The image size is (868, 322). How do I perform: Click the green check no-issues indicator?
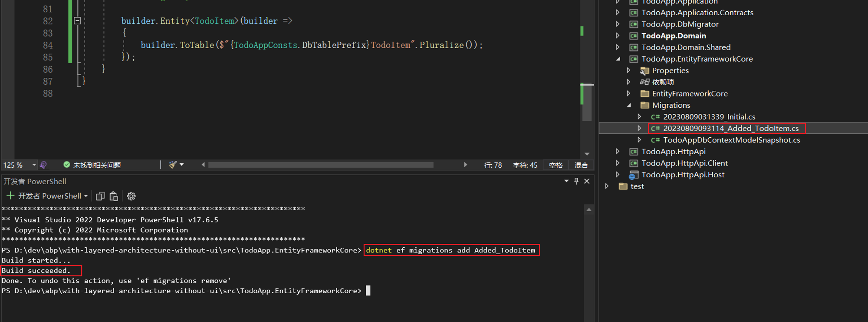(66, 165)
